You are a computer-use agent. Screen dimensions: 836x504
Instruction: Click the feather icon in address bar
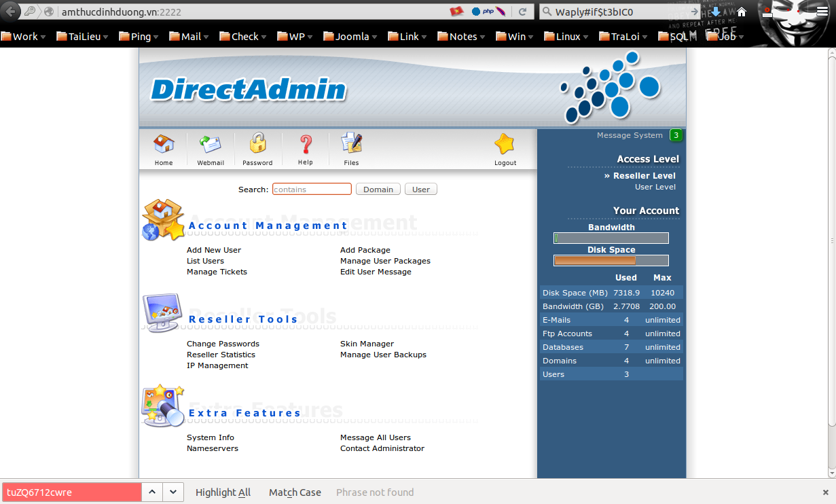pyautogui.click(x=501, y=12)
